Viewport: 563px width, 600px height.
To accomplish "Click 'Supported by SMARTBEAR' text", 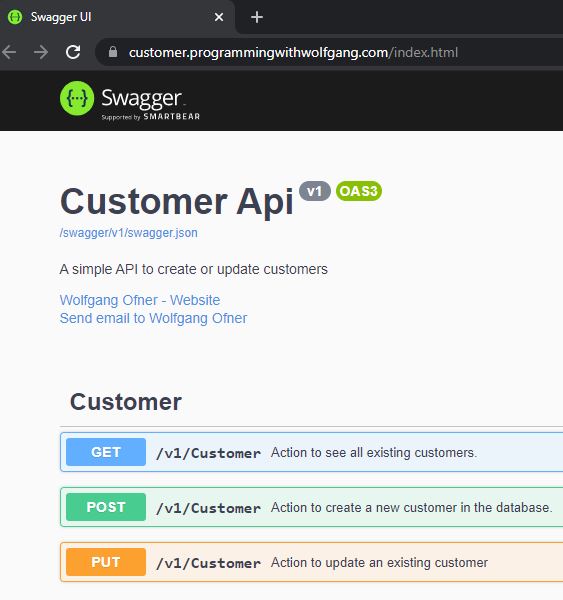I will (x=150, y=117).
